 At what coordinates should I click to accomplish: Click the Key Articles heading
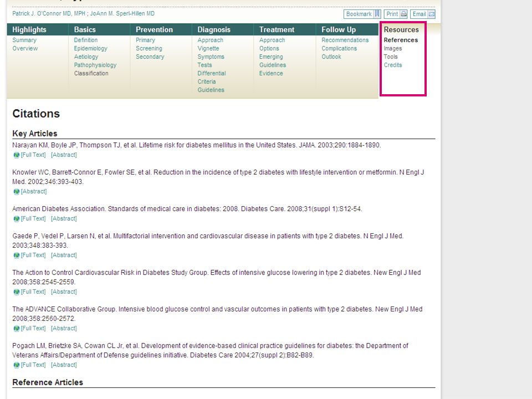click(x=34, y=134)
